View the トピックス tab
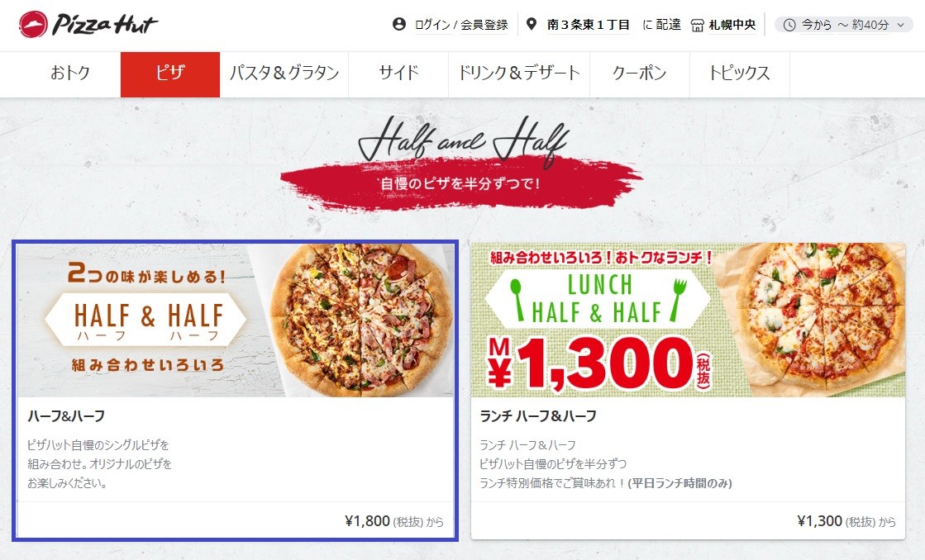Viewport: 925px width, 560px height. (740, 74)
